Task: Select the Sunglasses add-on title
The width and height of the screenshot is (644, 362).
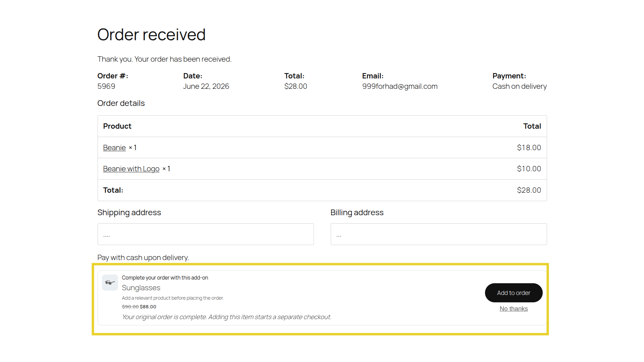Action: point(141,288)
